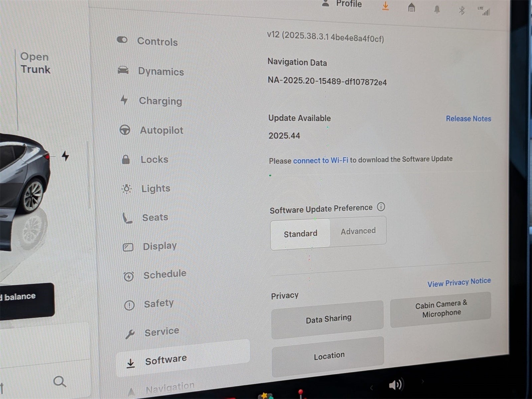This screenshot has height=399, width=532.
Task: Tap the orange software download icon
Action: tap(385, 6)
